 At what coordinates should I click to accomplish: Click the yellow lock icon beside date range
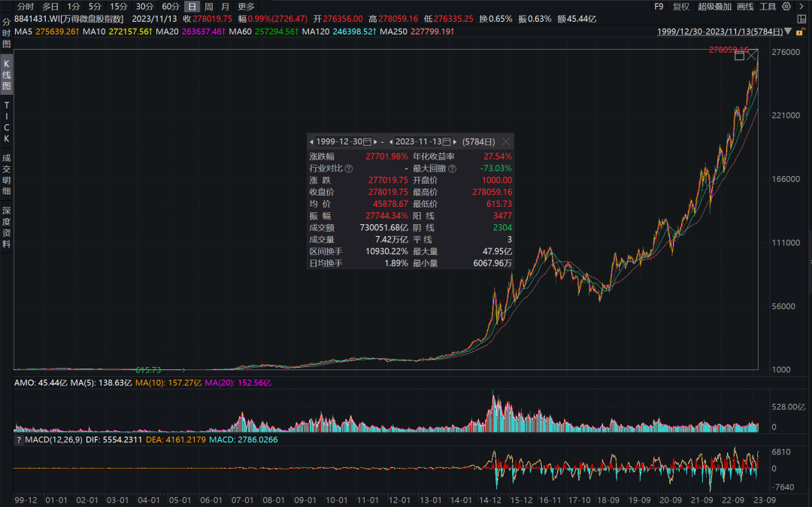[x=799, y=32]
